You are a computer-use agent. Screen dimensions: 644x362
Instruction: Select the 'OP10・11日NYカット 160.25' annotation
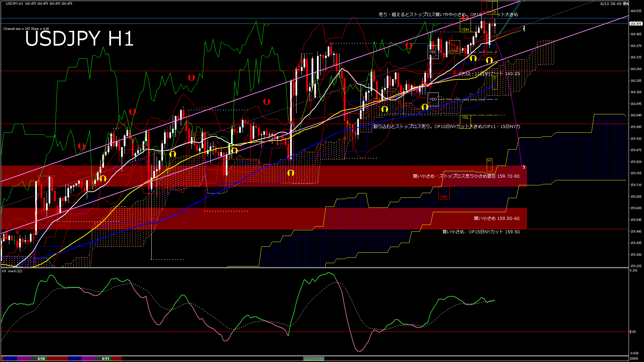click(489, 74)
